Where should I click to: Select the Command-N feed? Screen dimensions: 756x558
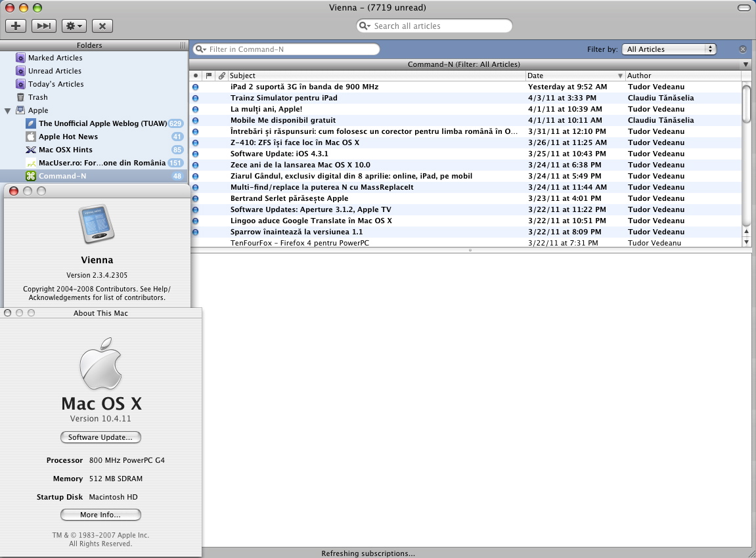94,176
